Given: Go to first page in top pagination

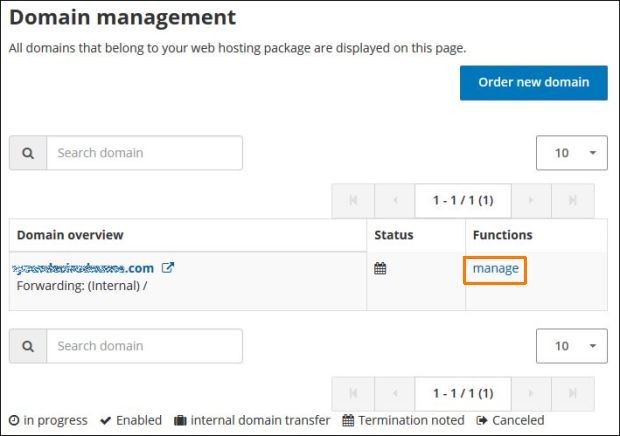Looking at the screenshot, I should (353, 200).
